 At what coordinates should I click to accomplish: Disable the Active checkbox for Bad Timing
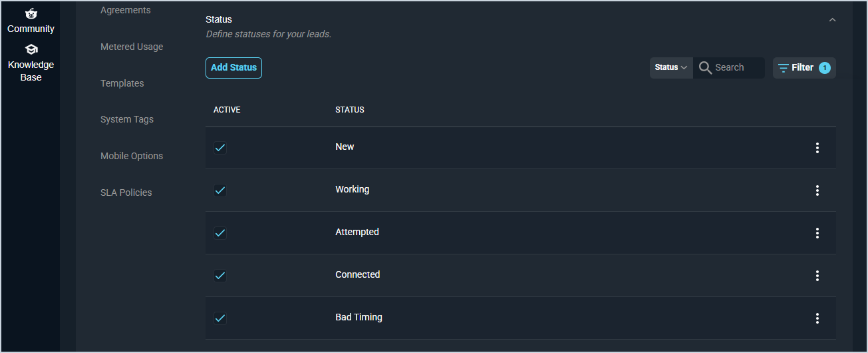pos(220,318)
